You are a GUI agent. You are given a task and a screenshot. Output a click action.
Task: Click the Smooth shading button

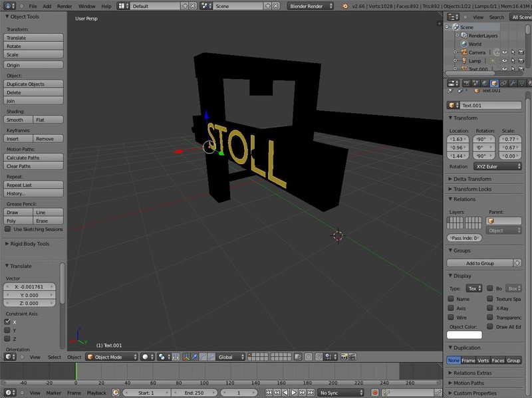coord(19,120)
